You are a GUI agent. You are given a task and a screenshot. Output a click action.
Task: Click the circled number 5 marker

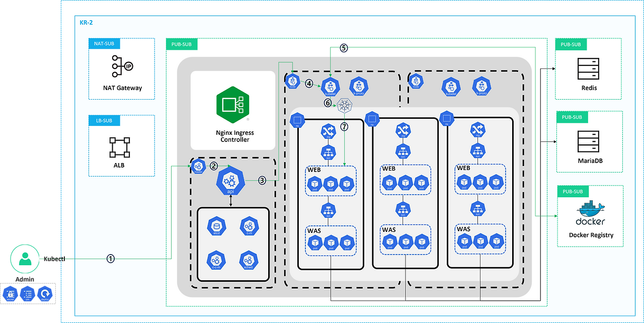pos(343,48)
